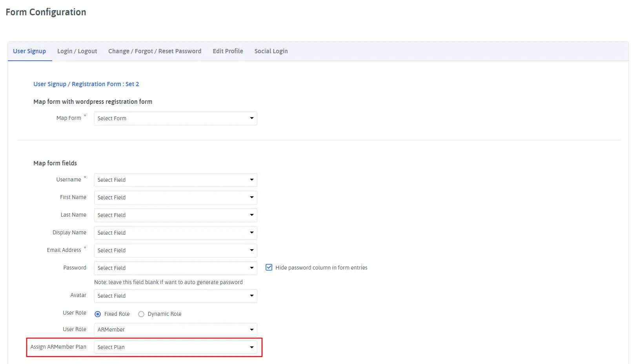Select the Fixed Role radio button
The width and height of the screenshot is (639, 364).
pyautogui.click(x=98, y=314)
